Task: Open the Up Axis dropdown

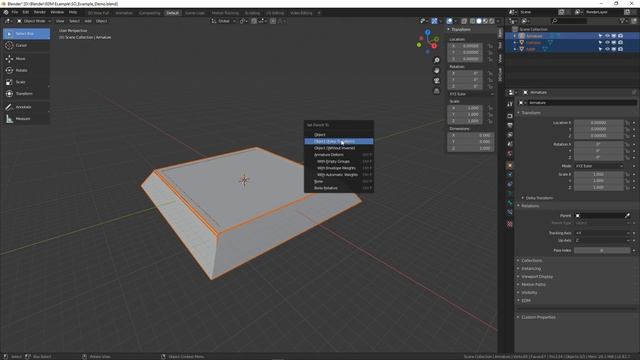Action: pos(602,240)
